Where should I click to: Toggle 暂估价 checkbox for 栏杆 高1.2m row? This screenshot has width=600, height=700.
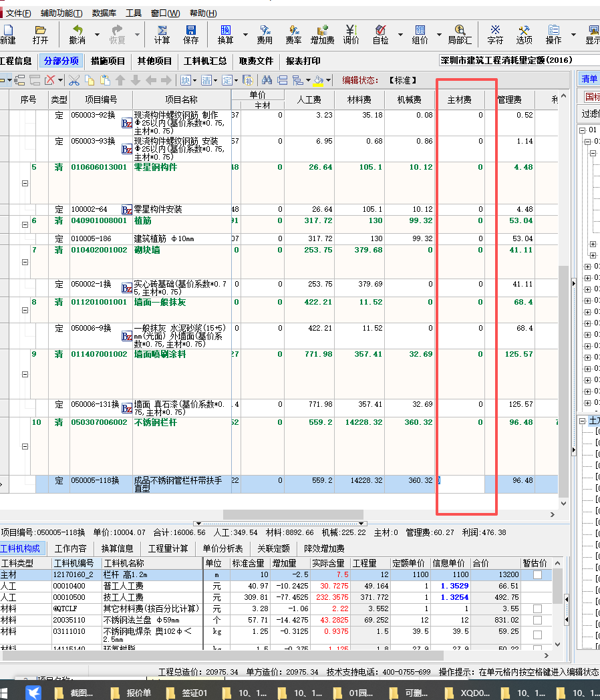click(537, 574)
